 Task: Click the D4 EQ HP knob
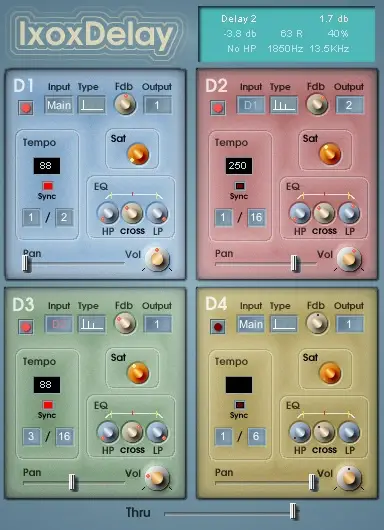coord(300,432)
